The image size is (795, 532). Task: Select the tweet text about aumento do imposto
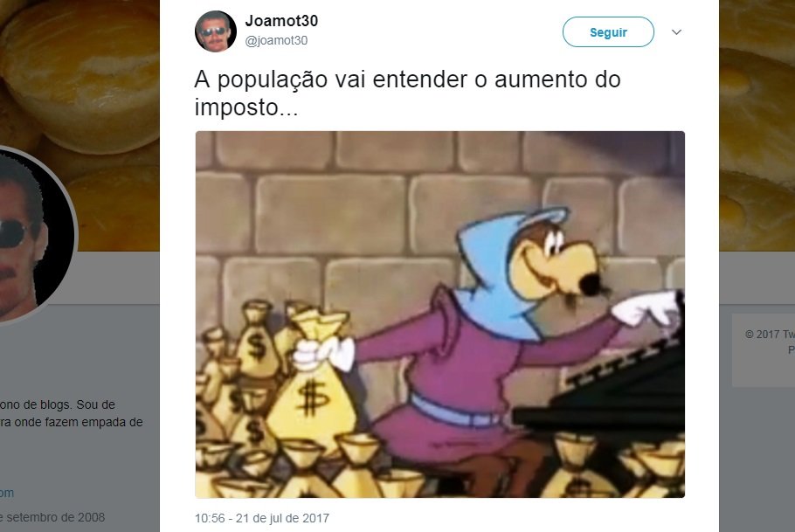pyautogui.click(x=407, y=93)
